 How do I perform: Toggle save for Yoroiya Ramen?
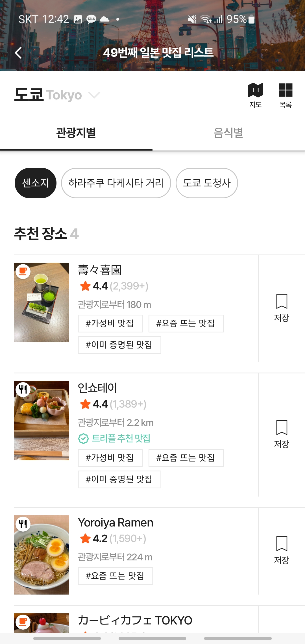[282, 550]
